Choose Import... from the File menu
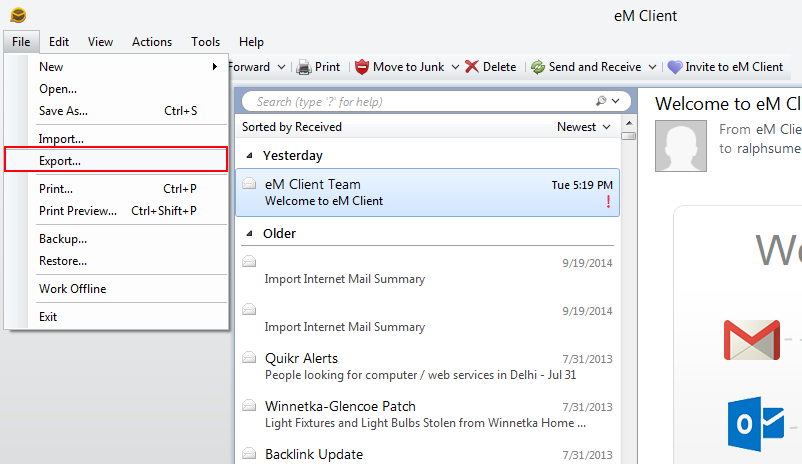This screenshot has height=464, width=802. (116, 139)
